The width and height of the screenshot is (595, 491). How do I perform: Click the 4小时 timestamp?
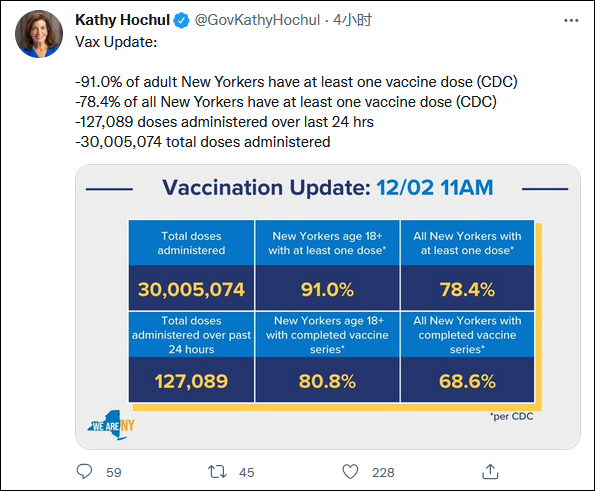point(353,20)
